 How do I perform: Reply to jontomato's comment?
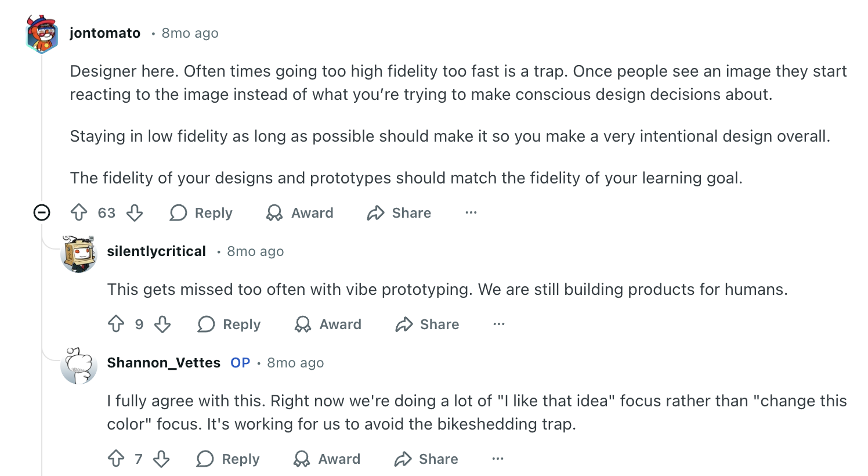click(x=201, y=213)
